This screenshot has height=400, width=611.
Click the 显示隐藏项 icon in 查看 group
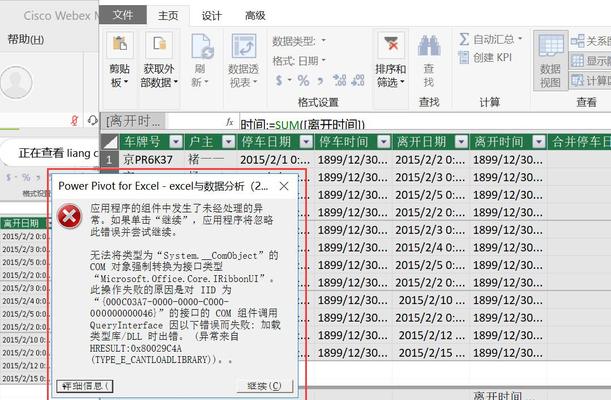click(577, 60)
